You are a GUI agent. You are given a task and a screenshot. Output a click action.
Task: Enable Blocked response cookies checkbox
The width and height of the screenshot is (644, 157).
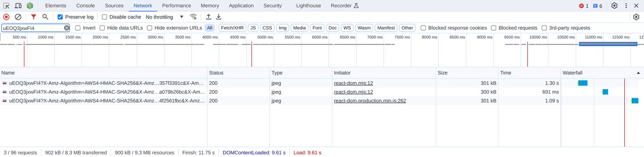[423, 28]
